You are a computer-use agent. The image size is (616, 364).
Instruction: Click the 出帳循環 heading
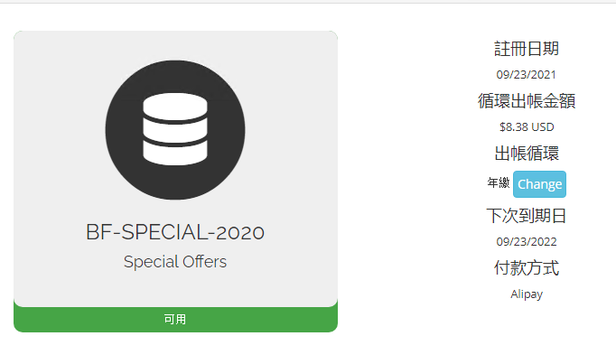pos(527,154)
